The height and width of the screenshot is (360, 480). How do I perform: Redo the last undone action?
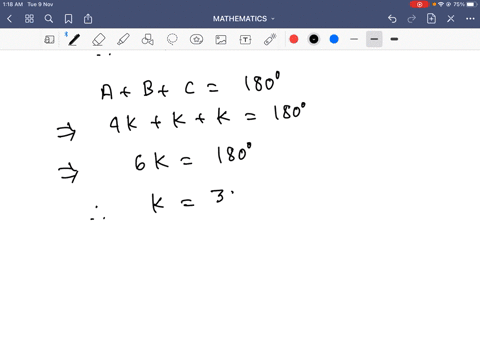pyautogui.click(x=412, y=19)
